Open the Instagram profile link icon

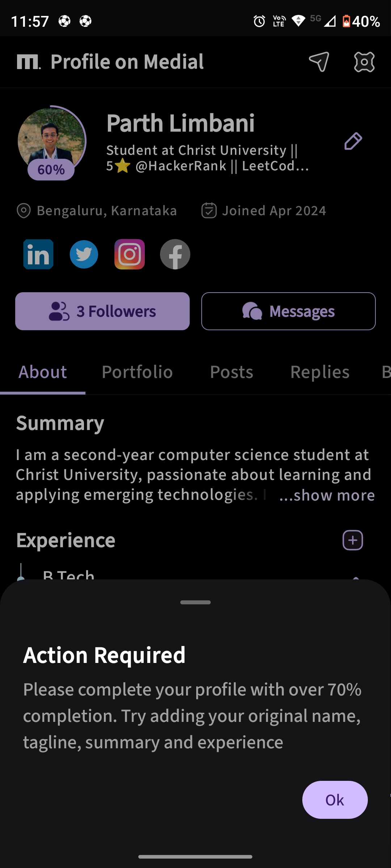pyautogui.click(x=130, y=254)
